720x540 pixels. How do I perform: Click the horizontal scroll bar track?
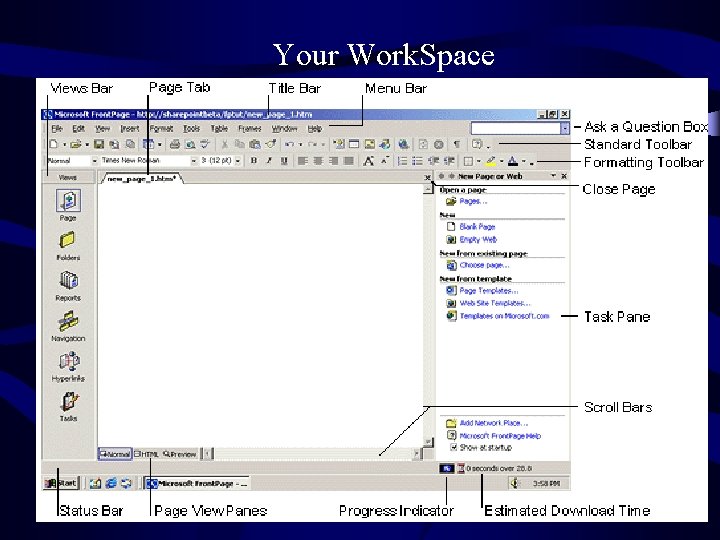[312, 454]
